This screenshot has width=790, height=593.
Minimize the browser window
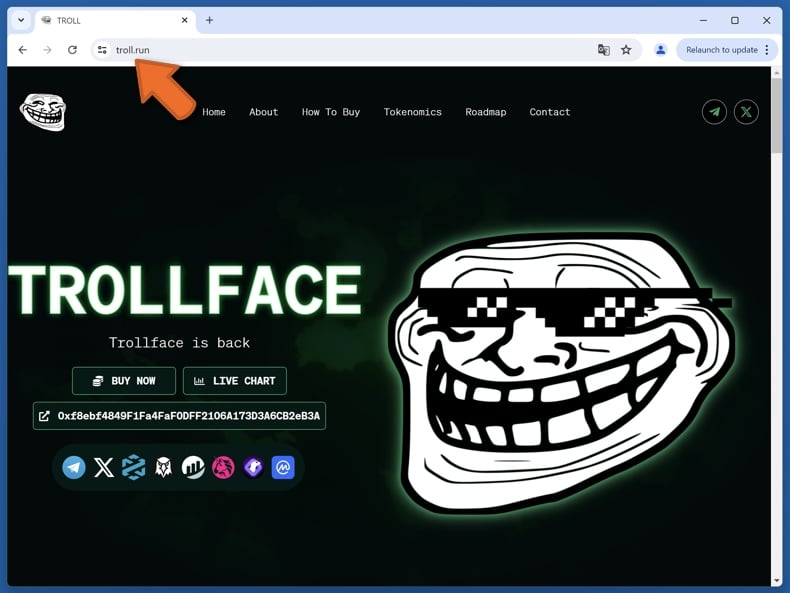(703, 20)
